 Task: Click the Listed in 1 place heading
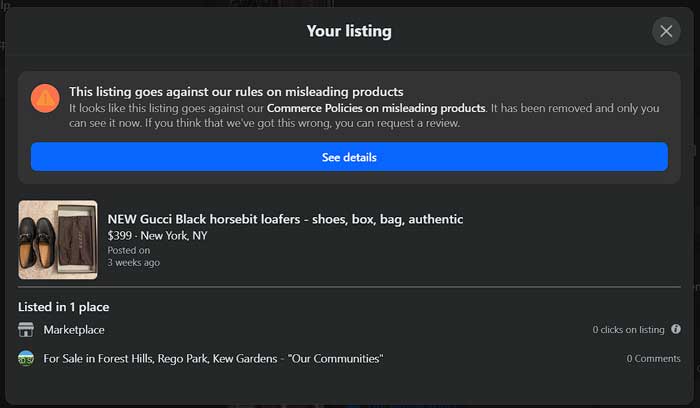(64, 307)
